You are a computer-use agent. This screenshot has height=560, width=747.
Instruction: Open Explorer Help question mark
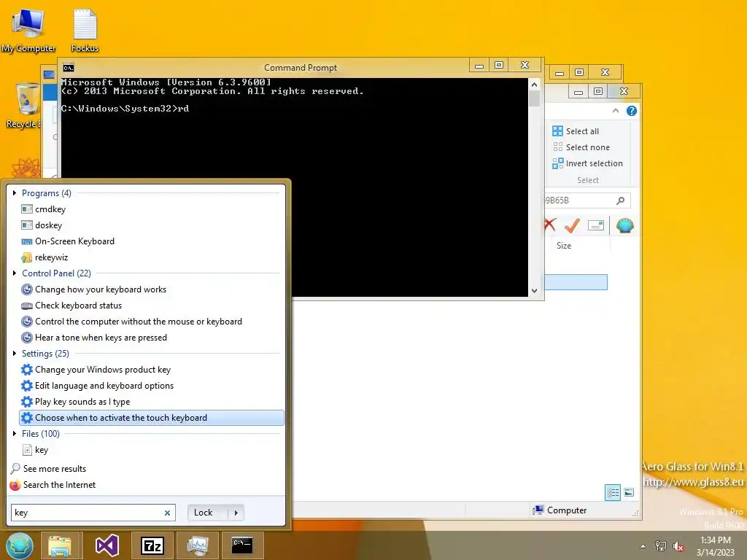pyautogui.click(x=632, y=111)
